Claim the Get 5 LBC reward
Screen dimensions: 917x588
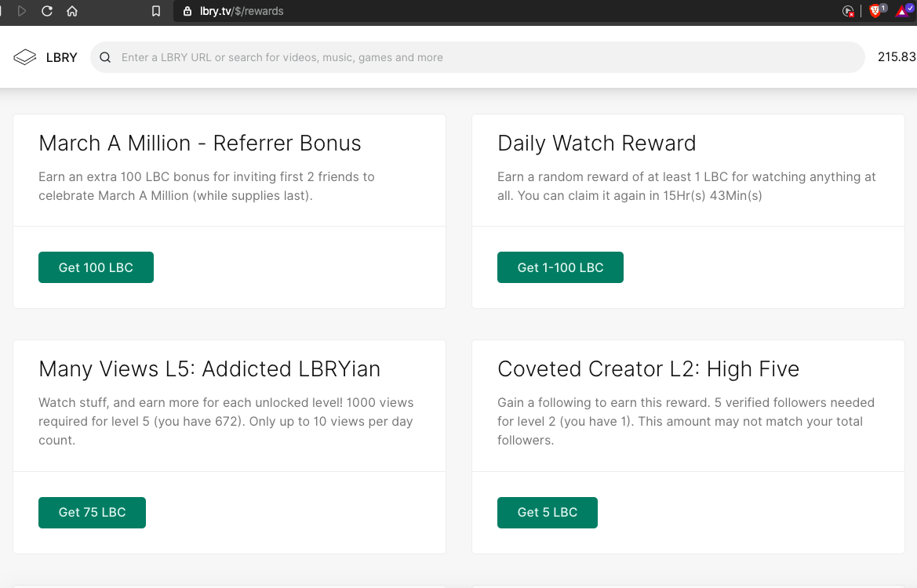[x=548, y=513]
